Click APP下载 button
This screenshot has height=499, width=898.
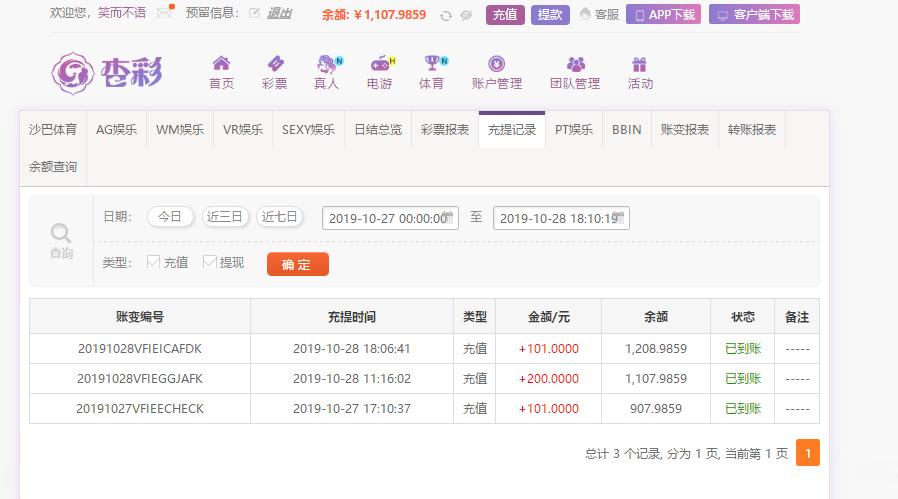tap(663, 15)
